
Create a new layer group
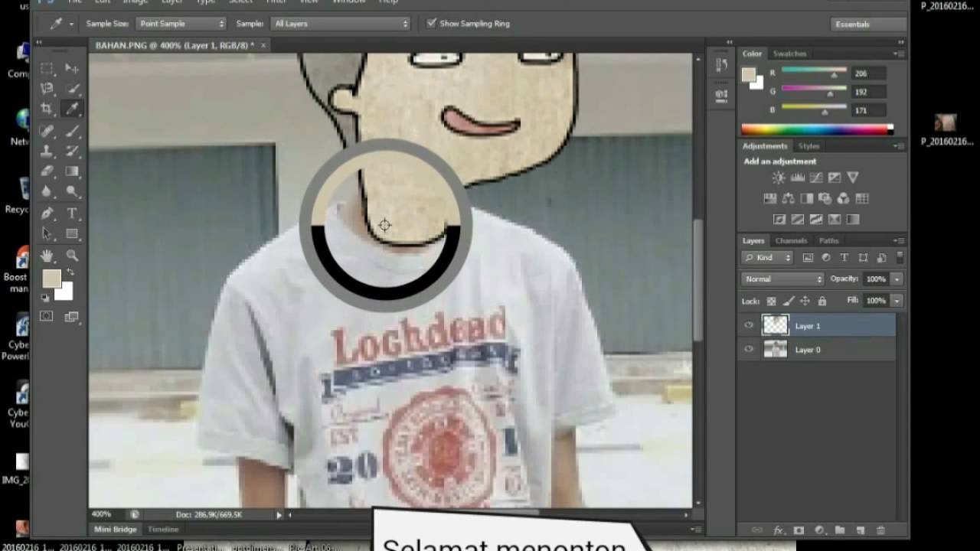(840, 530)
